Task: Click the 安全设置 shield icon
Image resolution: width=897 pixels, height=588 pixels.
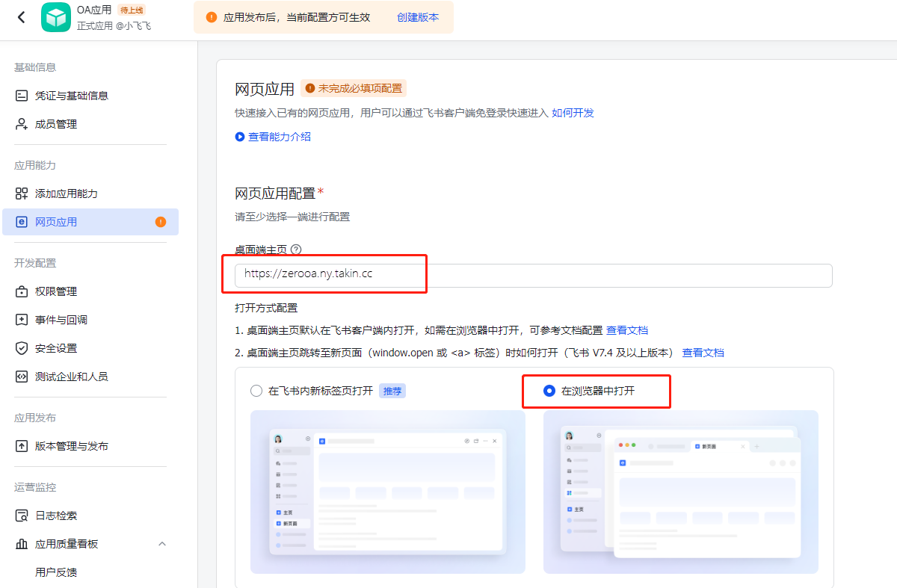Action: (22, 348)
